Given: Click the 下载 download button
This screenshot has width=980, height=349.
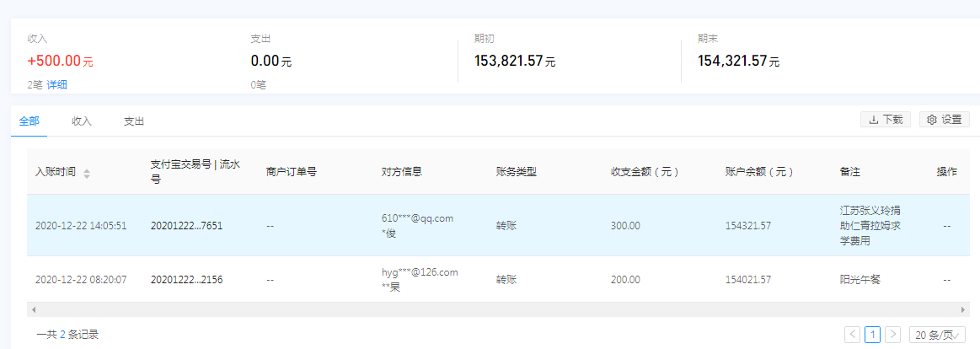Looking at the screenshot, I should click(x=886, y=120).
